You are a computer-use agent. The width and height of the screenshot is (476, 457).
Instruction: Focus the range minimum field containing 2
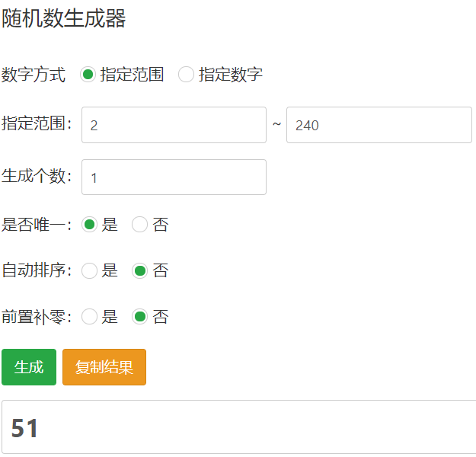(174, 125)
